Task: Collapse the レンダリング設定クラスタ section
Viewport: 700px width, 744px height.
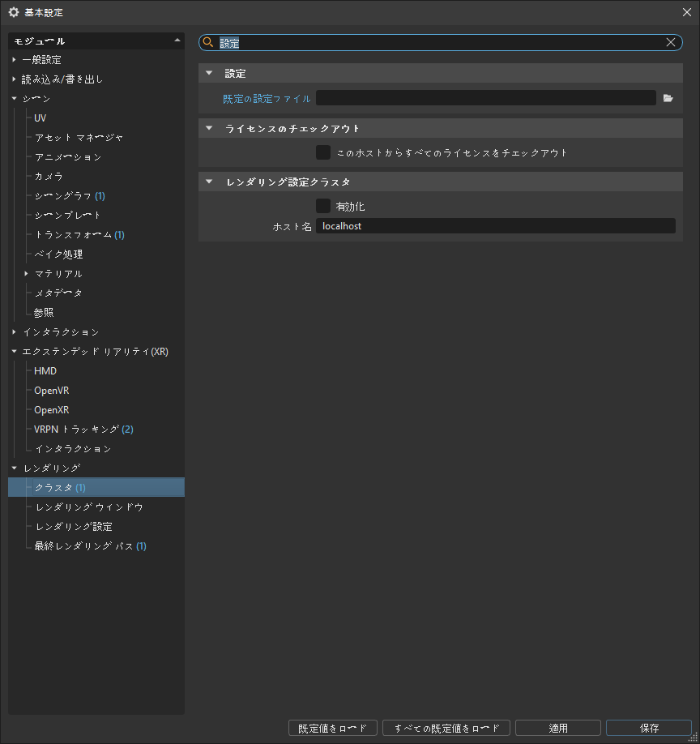Action: tap(209, 182)
